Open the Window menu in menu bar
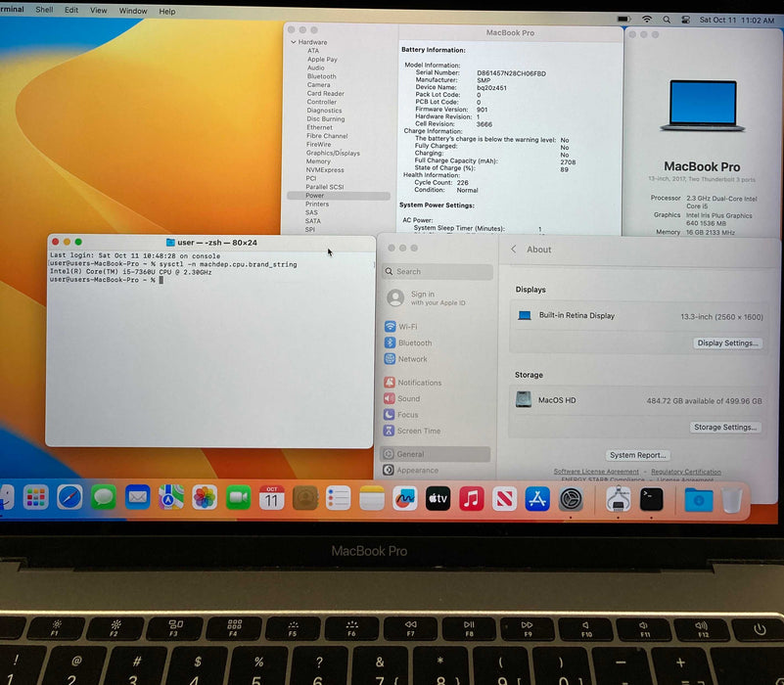The image size is (784, 685). pos(133,11)
